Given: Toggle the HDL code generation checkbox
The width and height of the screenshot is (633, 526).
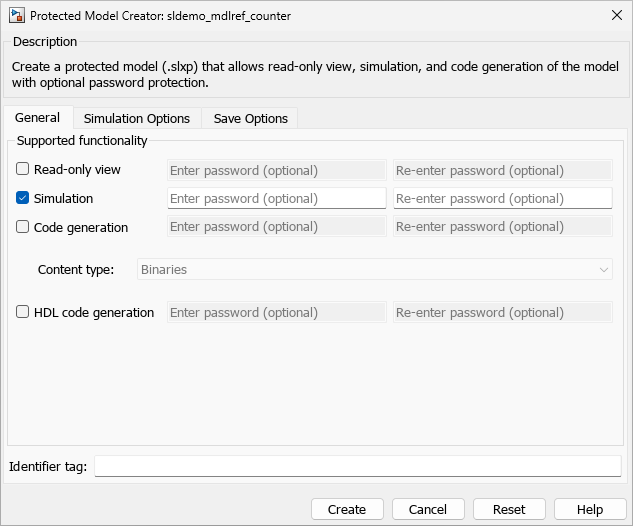Looking at the screenshot, I should 23,312.
